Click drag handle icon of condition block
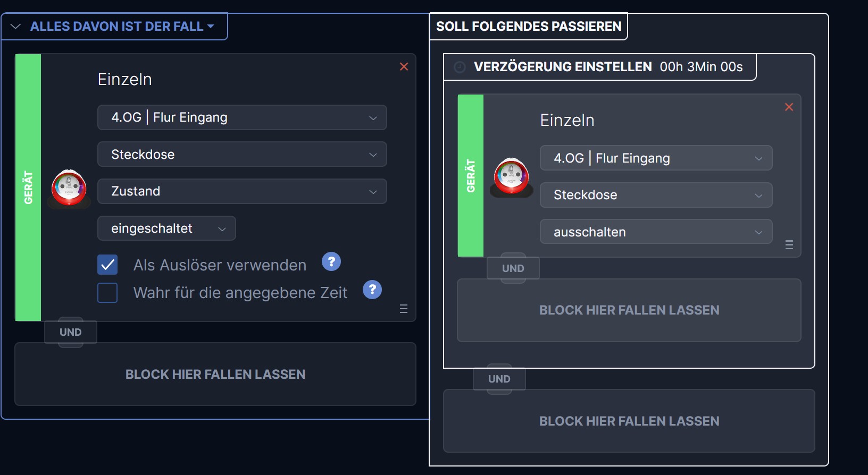 tap(404, 309)
